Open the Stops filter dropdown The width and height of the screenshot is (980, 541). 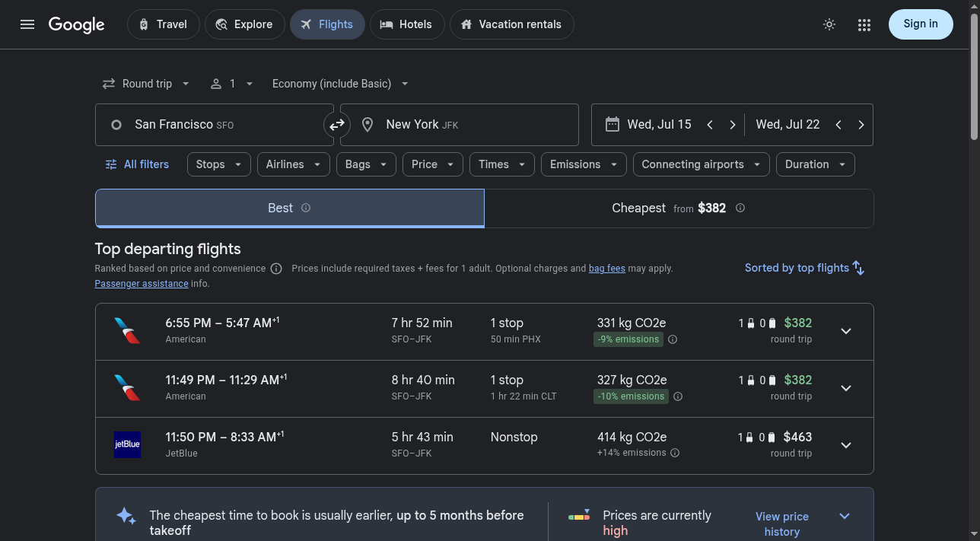(x=219, y=164)
